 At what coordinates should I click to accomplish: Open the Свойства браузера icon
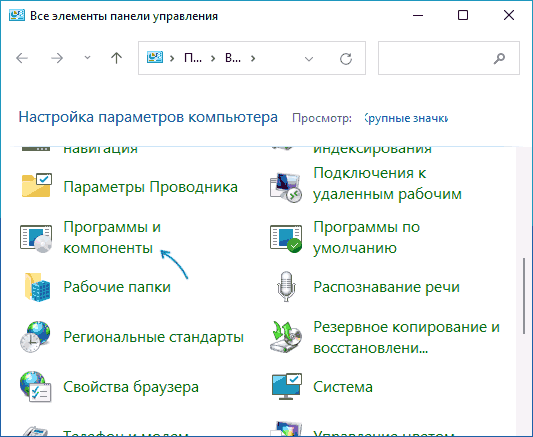35,387
